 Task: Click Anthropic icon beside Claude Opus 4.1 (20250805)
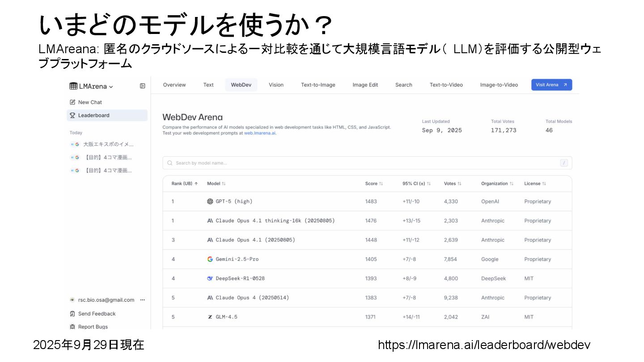210,240
